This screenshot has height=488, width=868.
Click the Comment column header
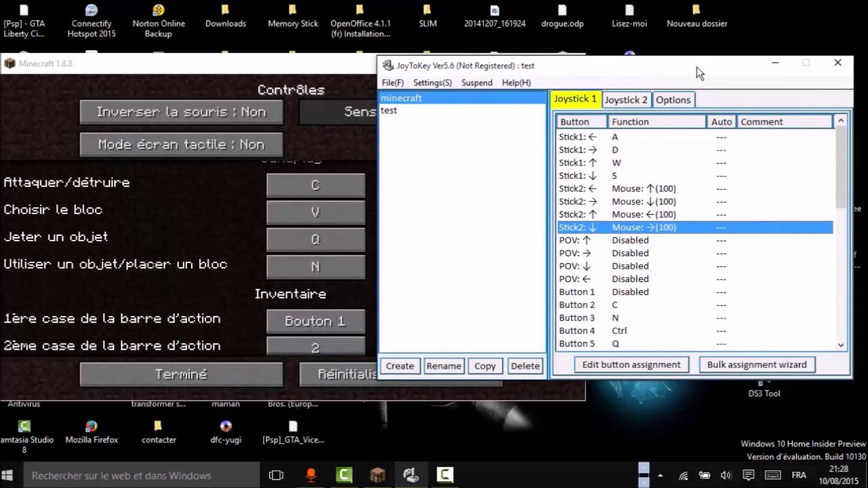(785, 122)
